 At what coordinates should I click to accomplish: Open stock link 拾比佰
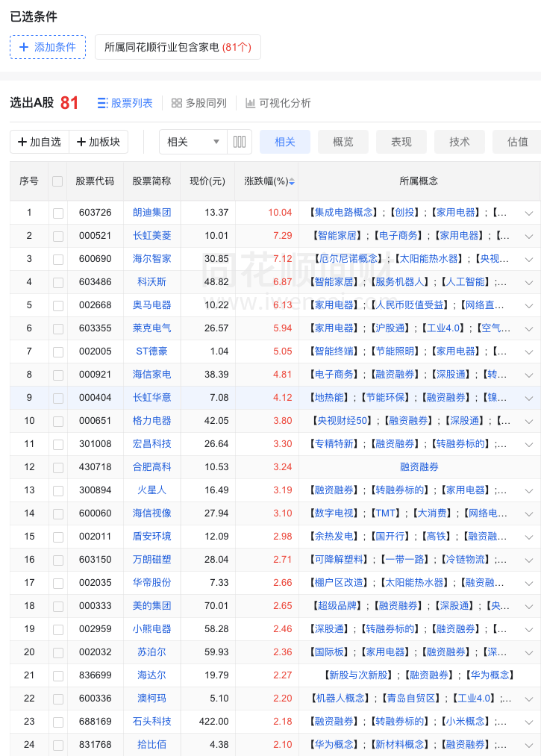tap(152, 744)
